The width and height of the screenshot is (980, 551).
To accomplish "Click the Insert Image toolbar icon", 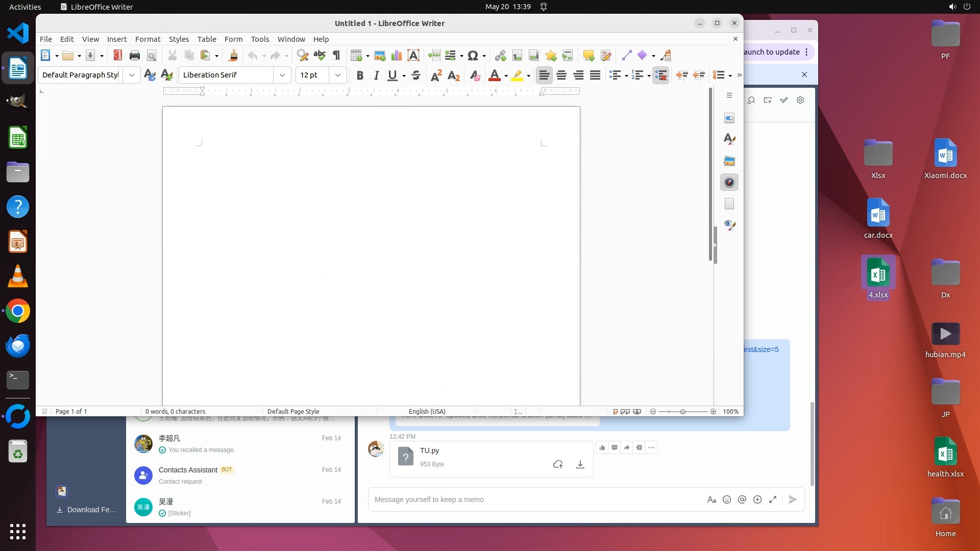I will 380,56.
